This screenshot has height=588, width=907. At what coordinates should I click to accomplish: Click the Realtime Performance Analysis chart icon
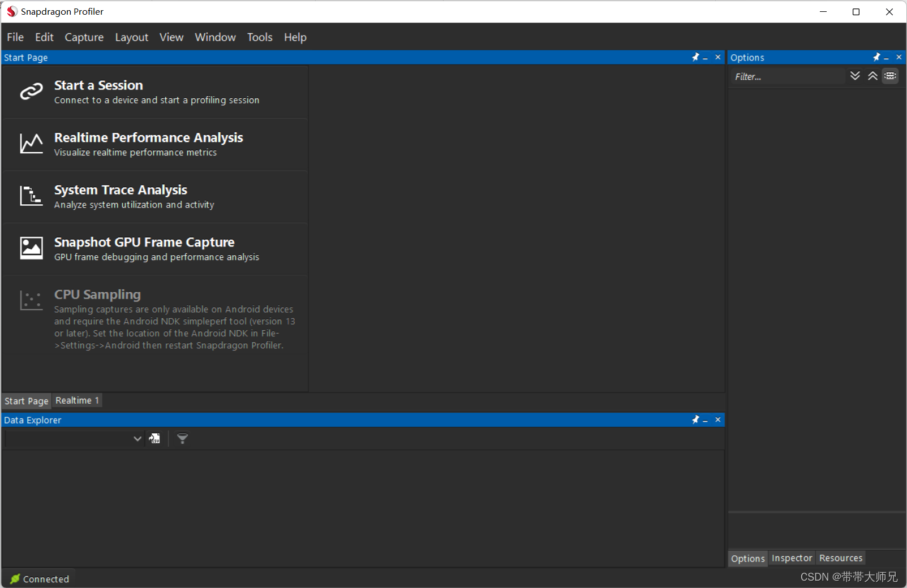coord(31,144)
